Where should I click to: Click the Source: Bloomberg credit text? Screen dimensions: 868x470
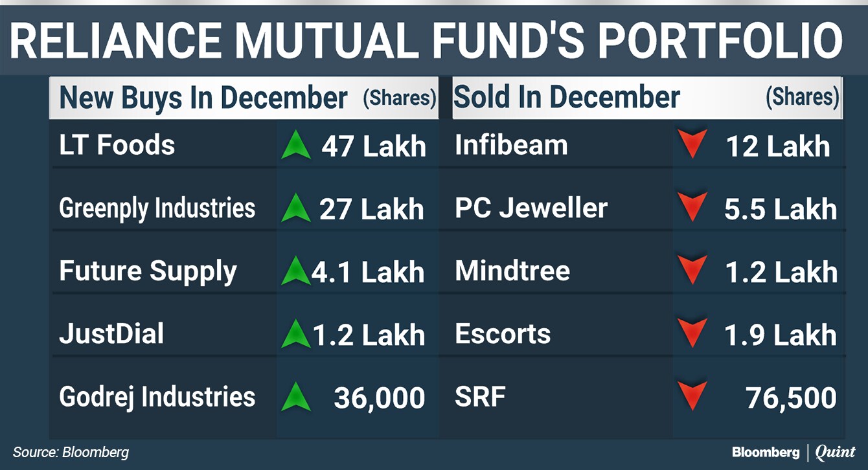71,453
